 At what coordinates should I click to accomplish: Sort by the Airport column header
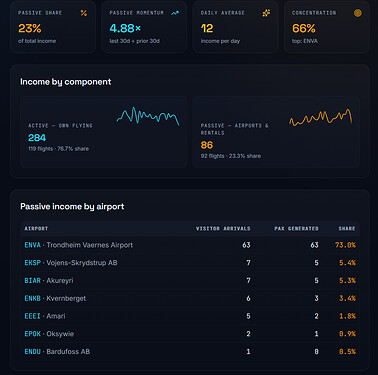pos(36,228)
